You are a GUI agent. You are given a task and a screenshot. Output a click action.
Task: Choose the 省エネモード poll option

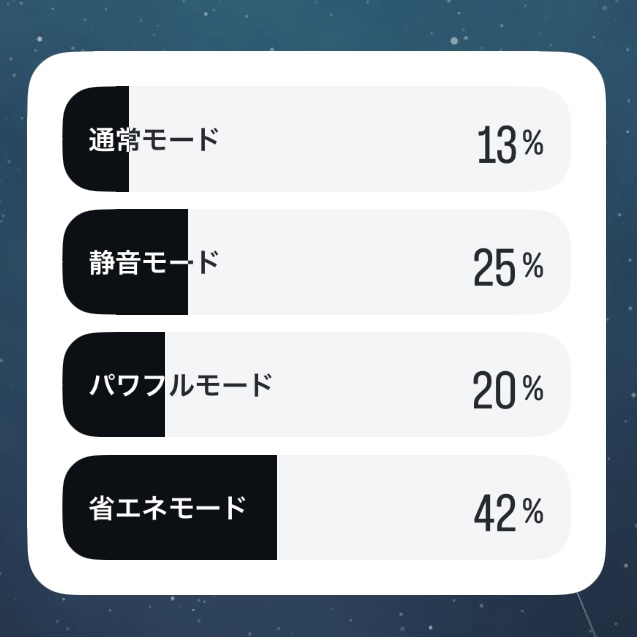click(x=316, y=507)
